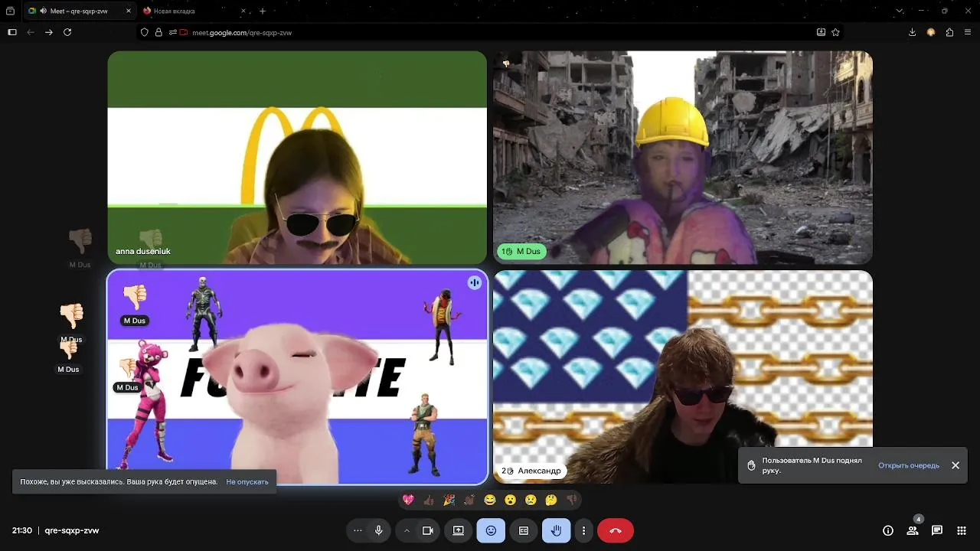980x551 pixels.
Task: Toggle the microphone in the call bar
Action: [x=378, y=530]
